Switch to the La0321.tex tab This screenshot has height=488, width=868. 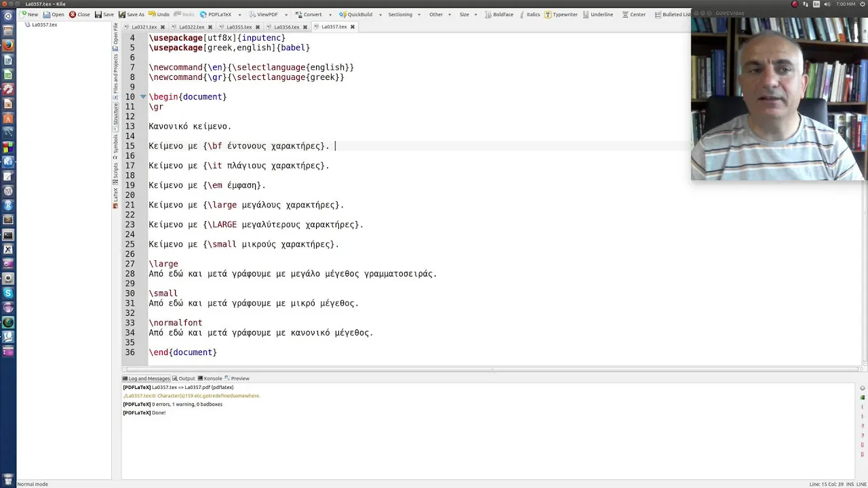144,27
